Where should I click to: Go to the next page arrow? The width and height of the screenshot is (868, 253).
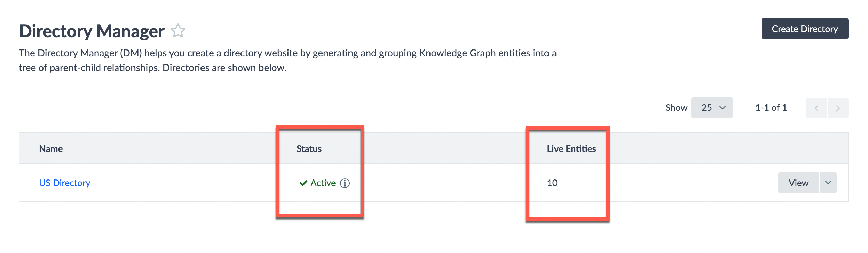[x=838, y=108]
